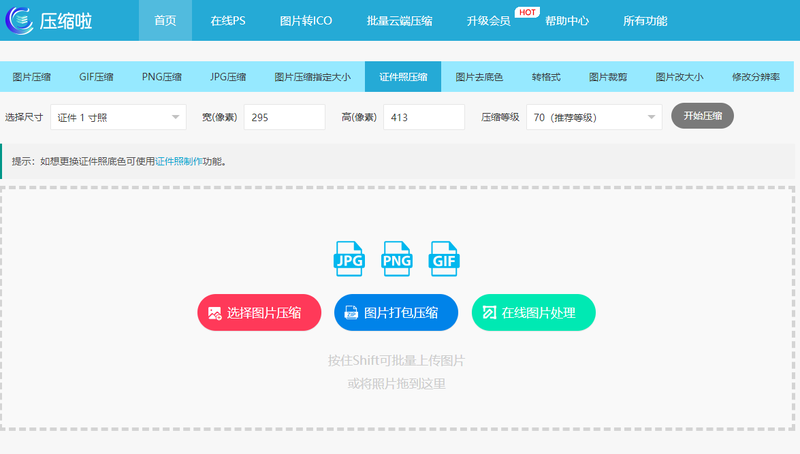Open 批量云端压缩 in the navigation
The width and height of the screenshot is (800, 454).
click(x=399, y=20)
